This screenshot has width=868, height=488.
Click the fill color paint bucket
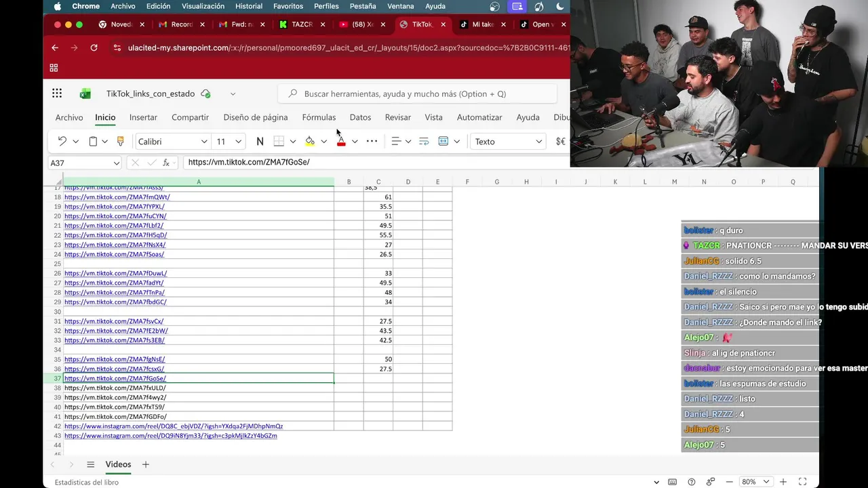310,141
